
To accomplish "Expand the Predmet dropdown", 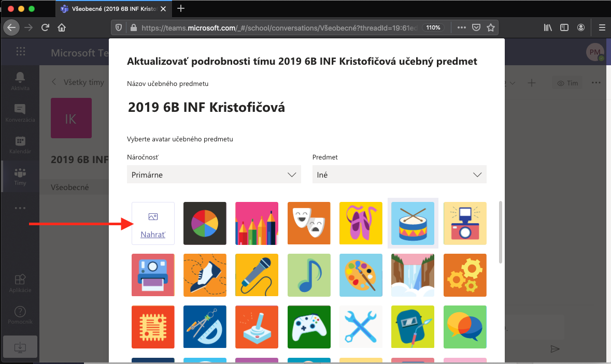I will [399, 175].
